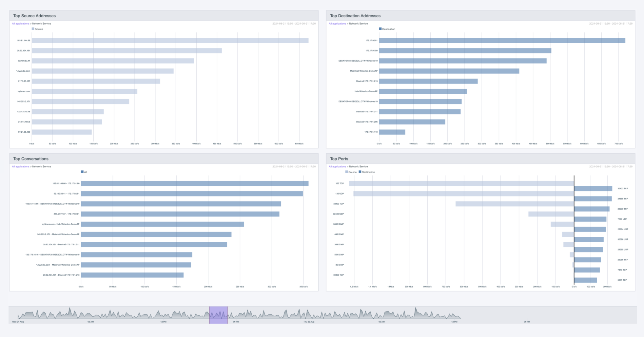The width and height of the screenshot is (644, 337).
Task: Open All applications link in Top Ports panel
Action: click(x=337, y=166)
